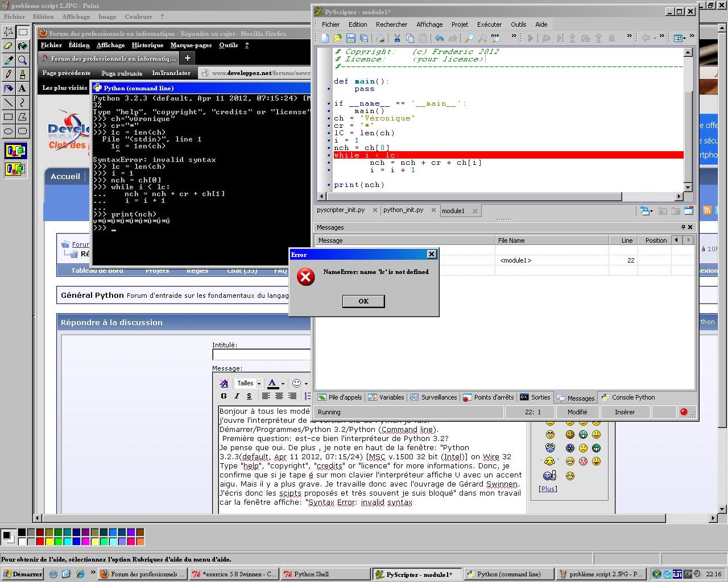
Task: Click the Print icon in PyScripter toolbar
Action: 380,38
